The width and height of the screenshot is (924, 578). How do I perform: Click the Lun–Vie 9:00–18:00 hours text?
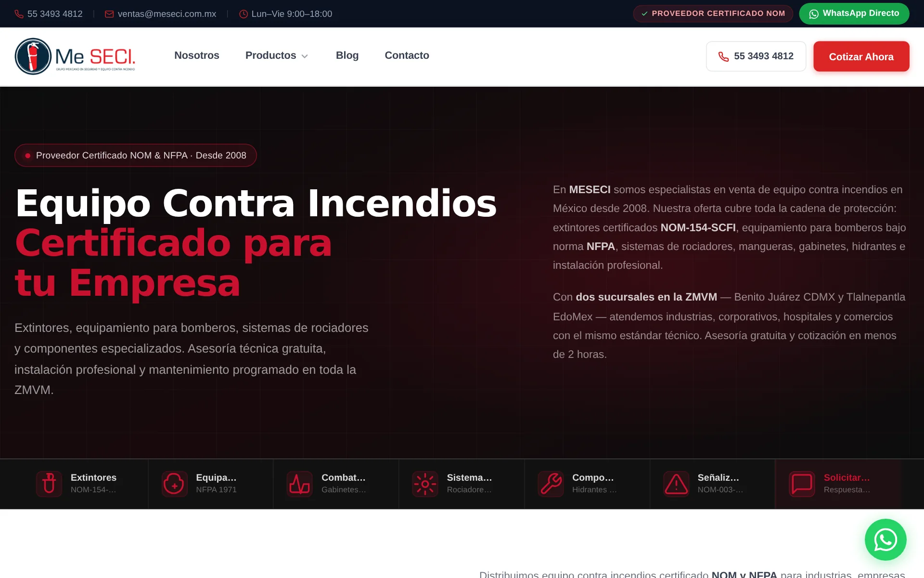292,14
